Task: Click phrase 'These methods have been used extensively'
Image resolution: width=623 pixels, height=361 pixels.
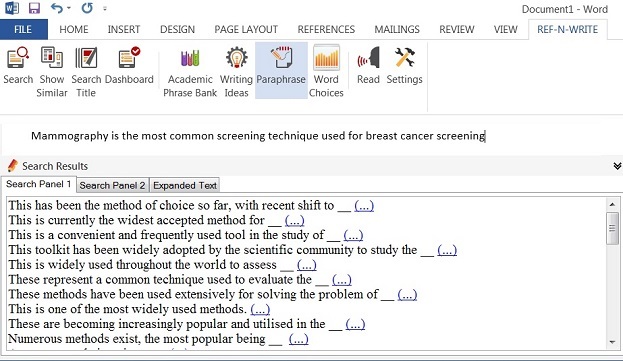Action: click(122, 294)
